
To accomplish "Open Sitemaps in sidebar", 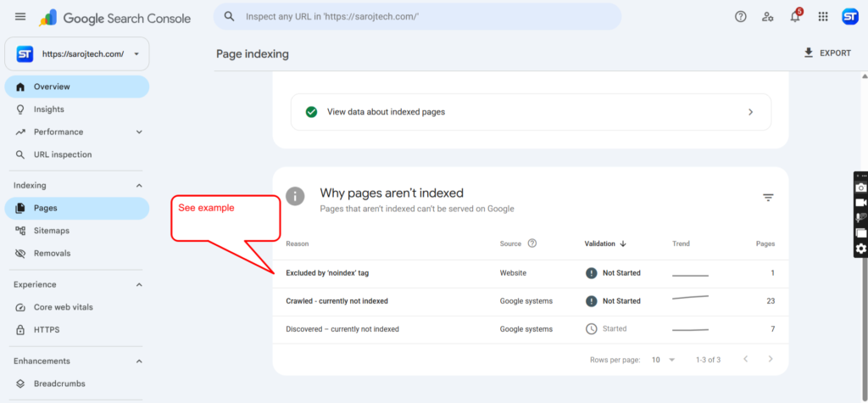I will tap(77, 231).
